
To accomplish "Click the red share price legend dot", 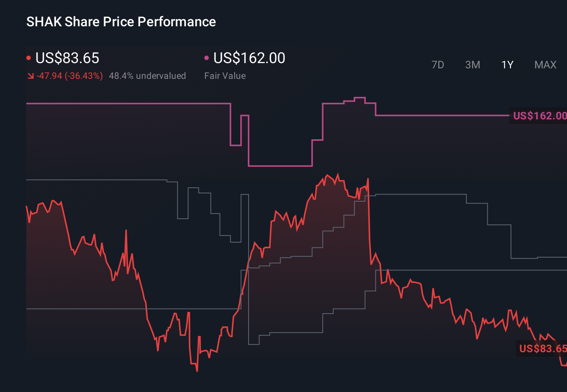I will (x=29, y=57).
